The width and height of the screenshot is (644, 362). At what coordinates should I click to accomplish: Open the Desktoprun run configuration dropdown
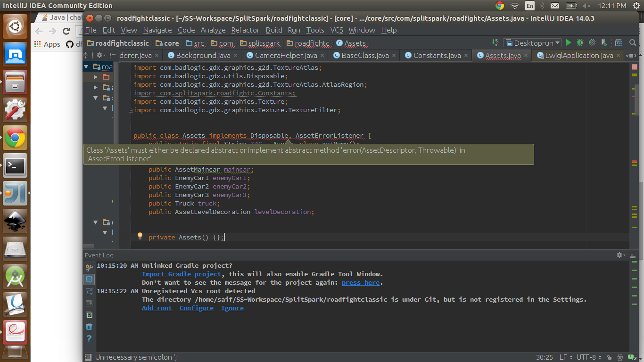tap(532, 43)
